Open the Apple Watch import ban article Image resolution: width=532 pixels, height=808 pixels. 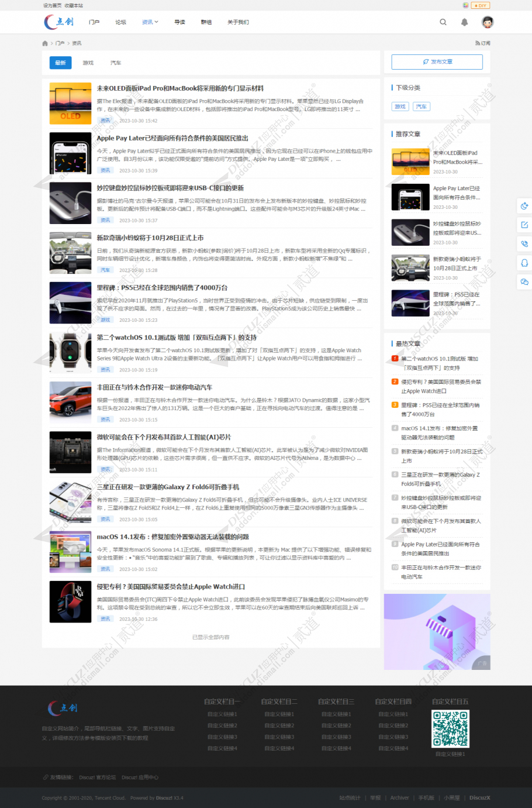point(171,586)
